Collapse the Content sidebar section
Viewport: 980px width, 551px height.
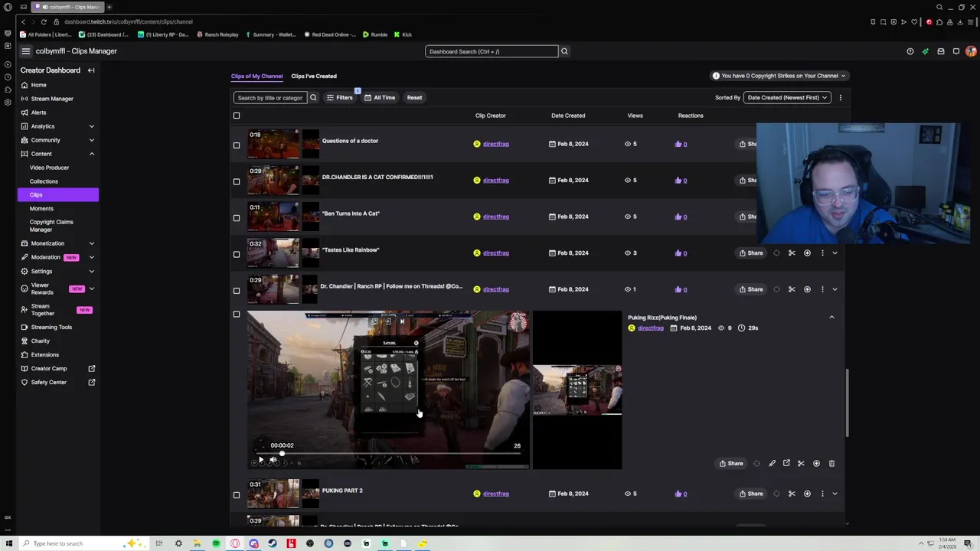tap(91, 154)
